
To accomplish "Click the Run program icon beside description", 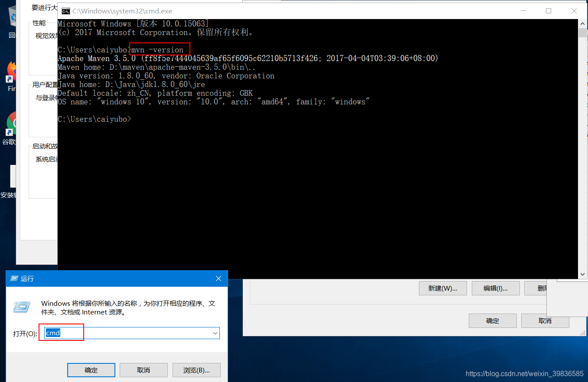I will 22,307.
